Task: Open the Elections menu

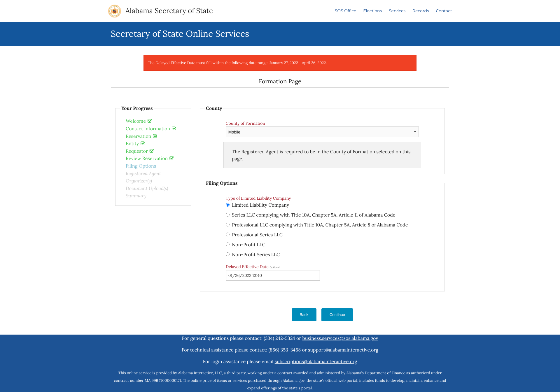Action: 372,11
